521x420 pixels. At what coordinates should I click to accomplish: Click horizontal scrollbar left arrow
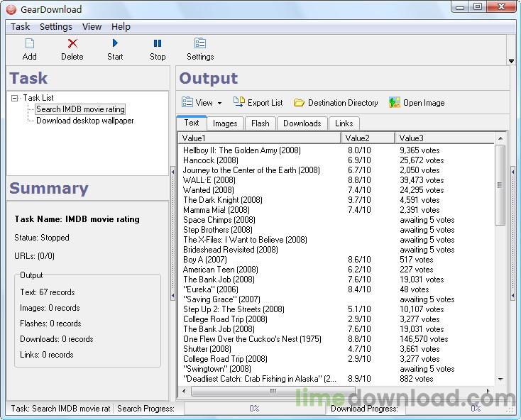point(184,391)
